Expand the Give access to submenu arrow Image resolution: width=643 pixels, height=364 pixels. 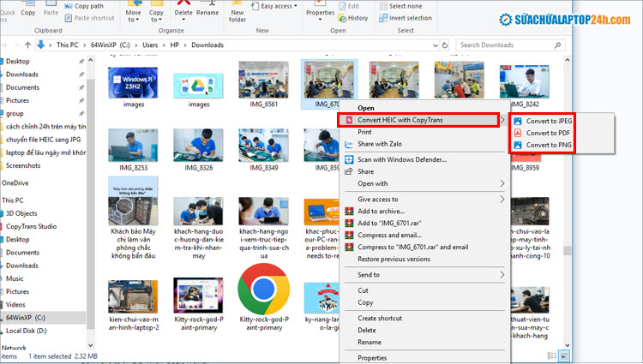pos(502,200)
